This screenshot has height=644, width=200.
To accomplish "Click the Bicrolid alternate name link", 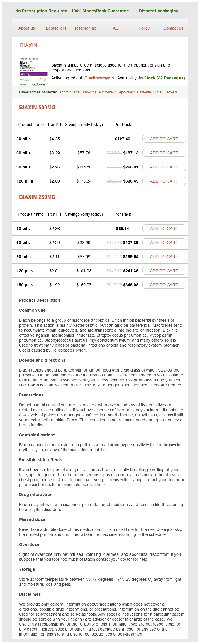I will click(x=171, y=92).
